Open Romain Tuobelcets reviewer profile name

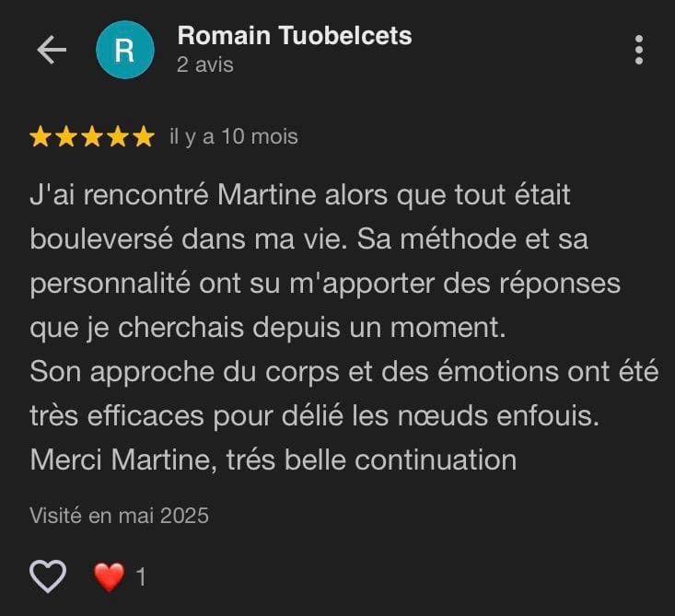(294, 36)
